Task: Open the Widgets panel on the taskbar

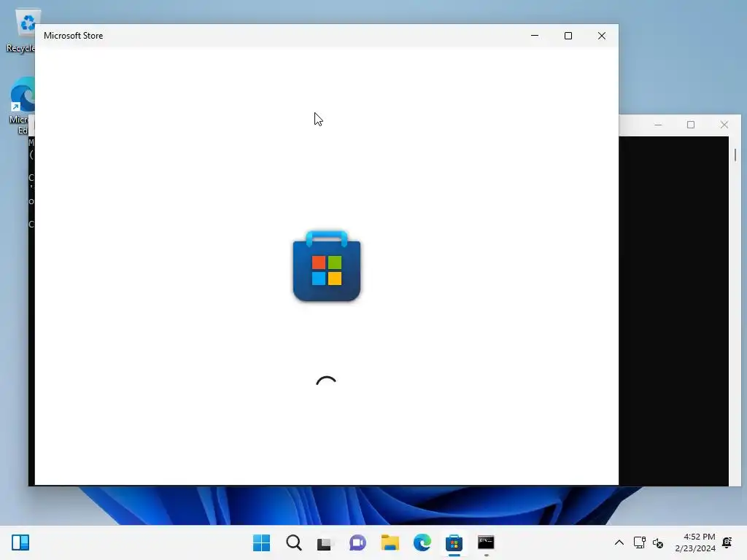Action: (x=20, y=542)
